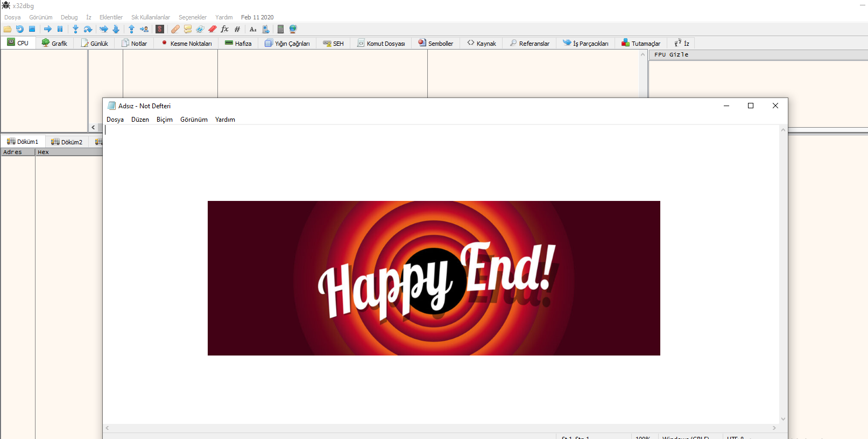868x439 pixels.
Task: Click the Notepad icon in its title bar
Action: [111, 106]
